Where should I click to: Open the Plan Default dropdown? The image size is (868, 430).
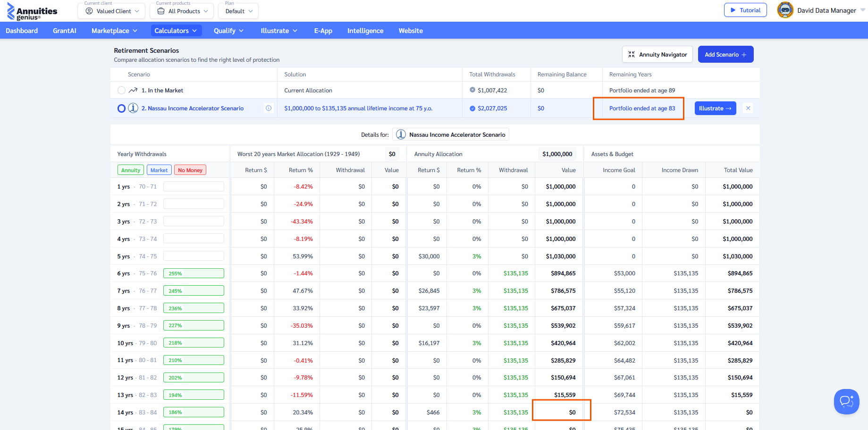[238, 11]
